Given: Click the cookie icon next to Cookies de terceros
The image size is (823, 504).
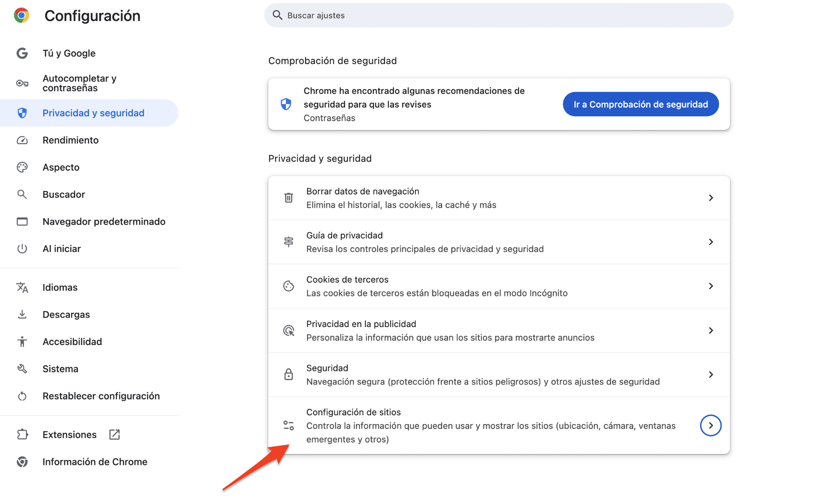Looking at the screenshot, I should [x=289, y=286].
